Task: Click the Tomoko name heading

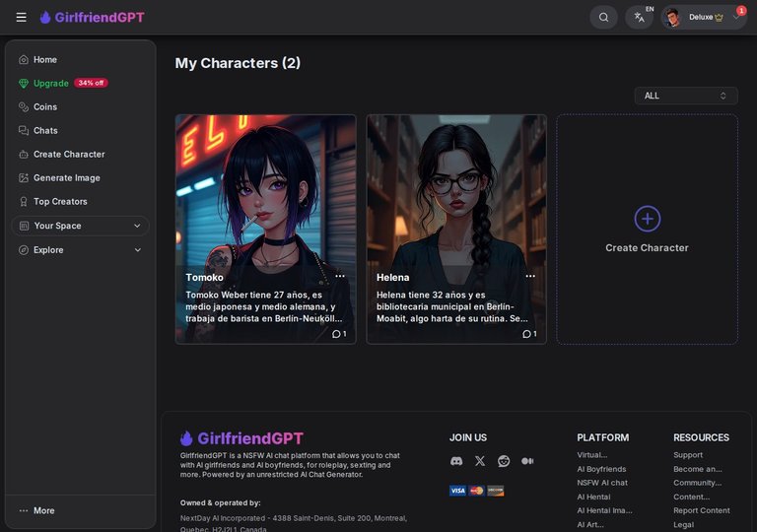Action: (205, 277)
